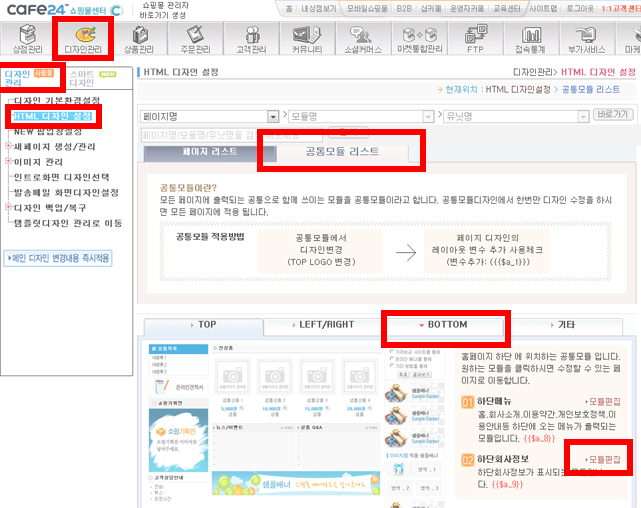The image size is (641, 508).
Task: Open the 상점관리 toolbar icon
Action: (26, 38)
